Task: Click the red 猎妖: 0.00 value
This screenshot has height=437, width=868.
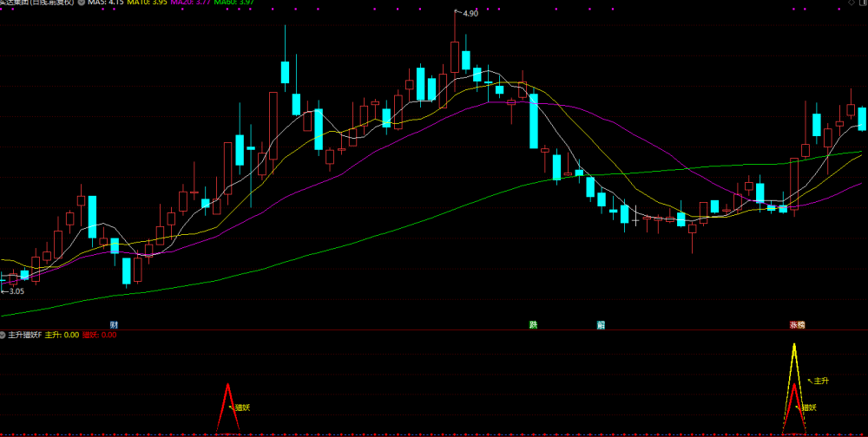Action: click(100, 335)
